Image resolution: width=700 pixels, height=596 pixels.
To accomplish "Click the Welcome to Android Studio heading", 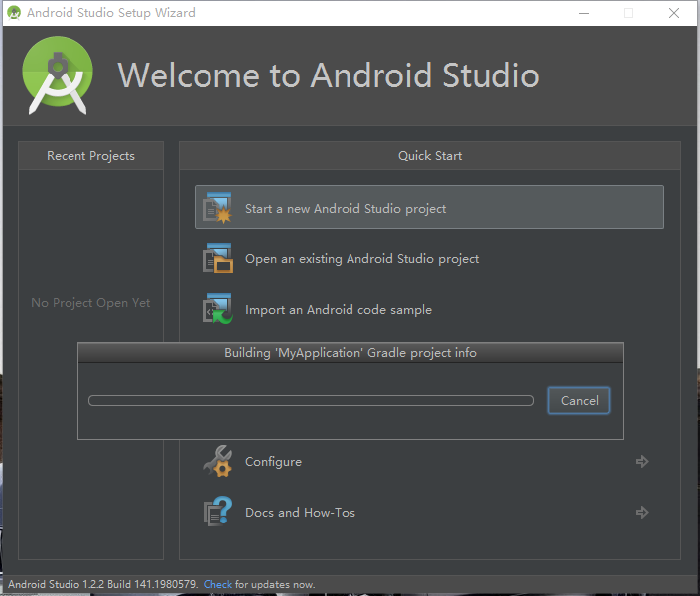I will (x=329, y=75).
